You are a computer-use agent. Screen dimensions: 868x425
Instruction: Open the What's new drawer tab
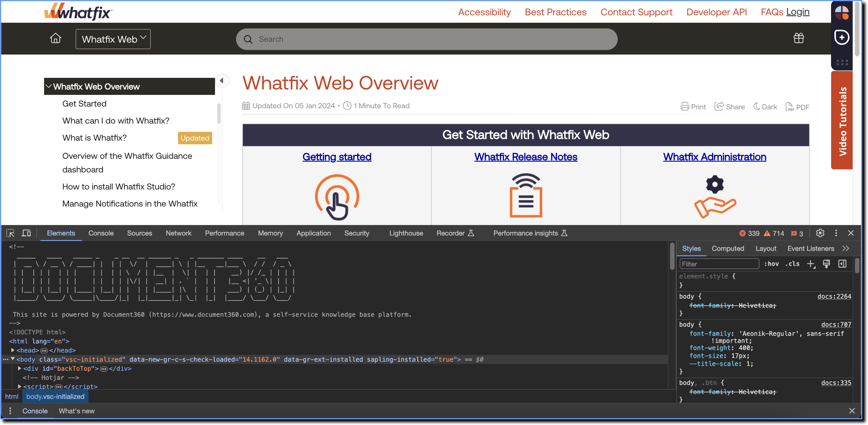click(77, 411)
